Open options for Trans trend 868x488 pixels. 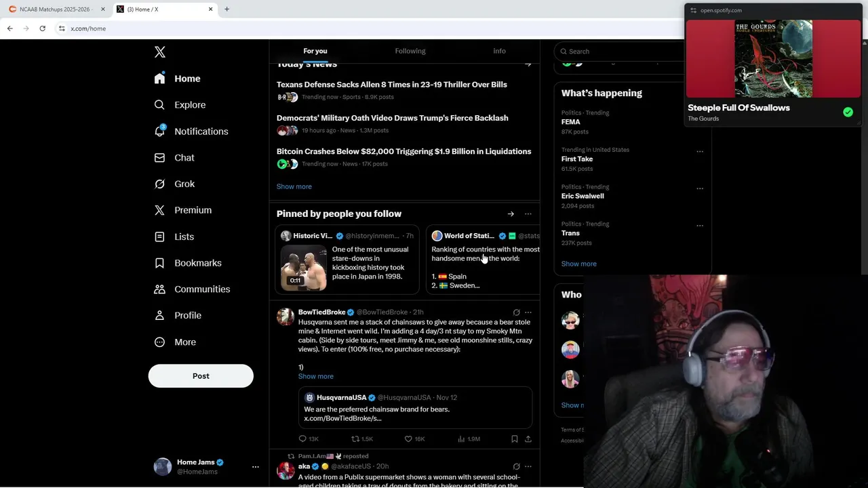tap(700, 226)
